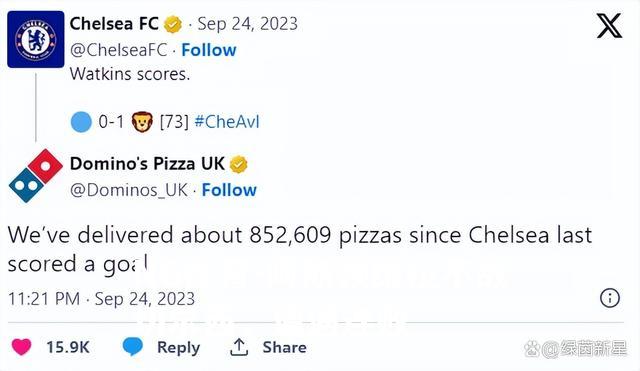
Task: Click Chelsea FC gold verified badge
Action: tap(173, 24)
